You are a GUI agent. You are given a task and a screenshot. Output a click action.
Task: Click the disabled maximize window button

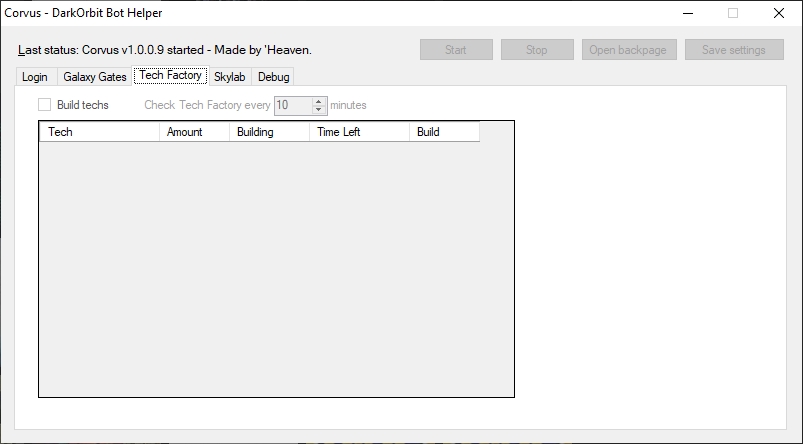733,13
